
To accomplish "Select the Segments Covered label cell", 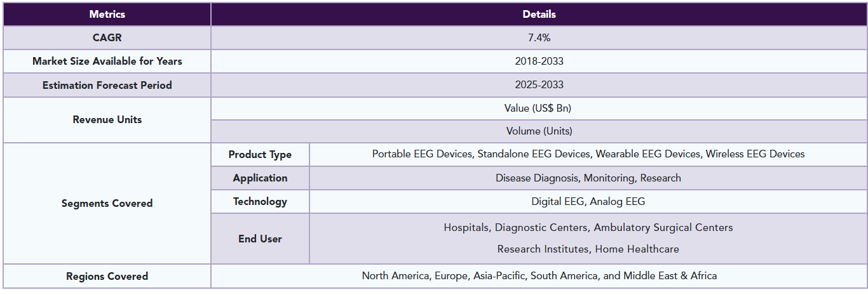I will 107,203.
